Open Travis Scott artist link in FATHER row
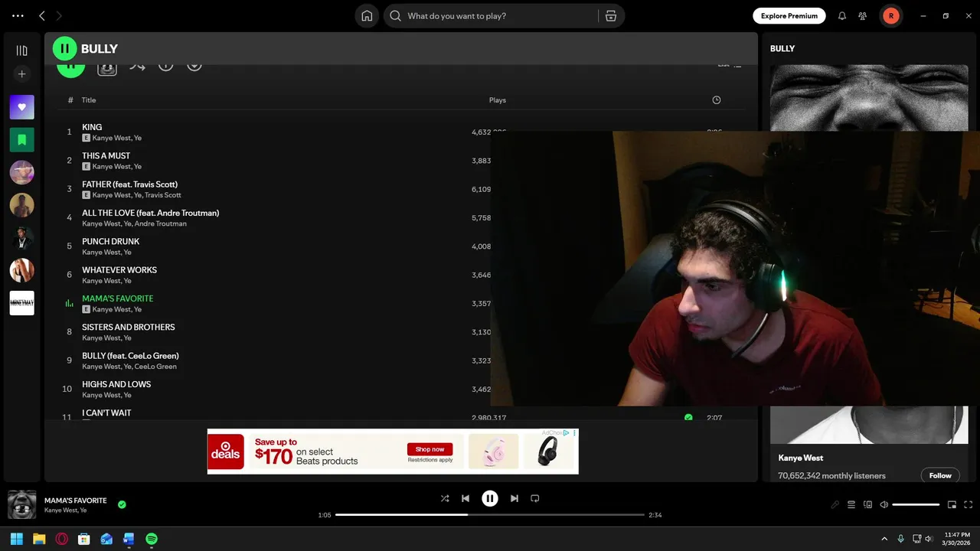Viewport: 980px width, 551px height. (x=163, y=195)
